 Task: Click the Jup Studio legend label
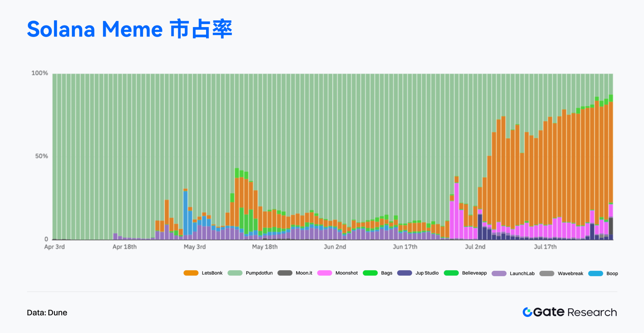click(x=427, y=273)
